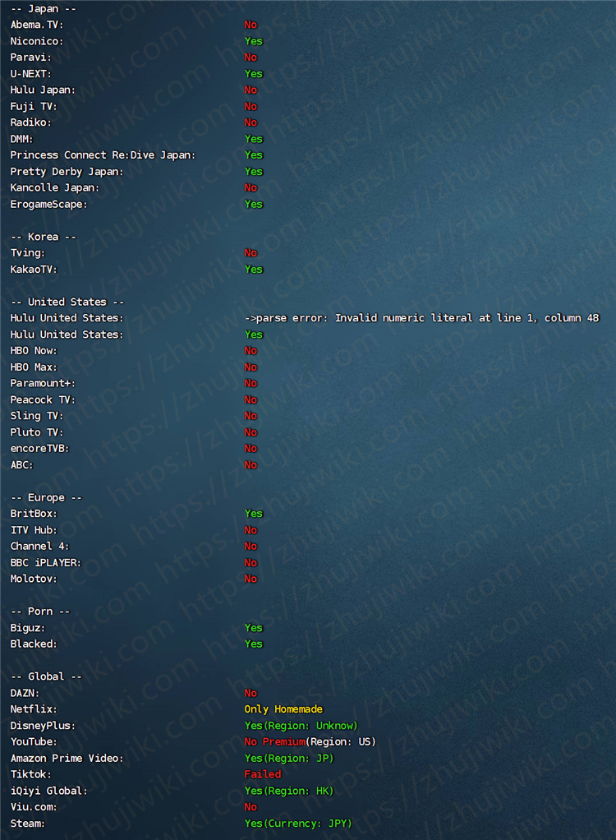Screen dimensions: 616x840
Task: Select the 'DMM:' label
Action: (x=21, y=139)
